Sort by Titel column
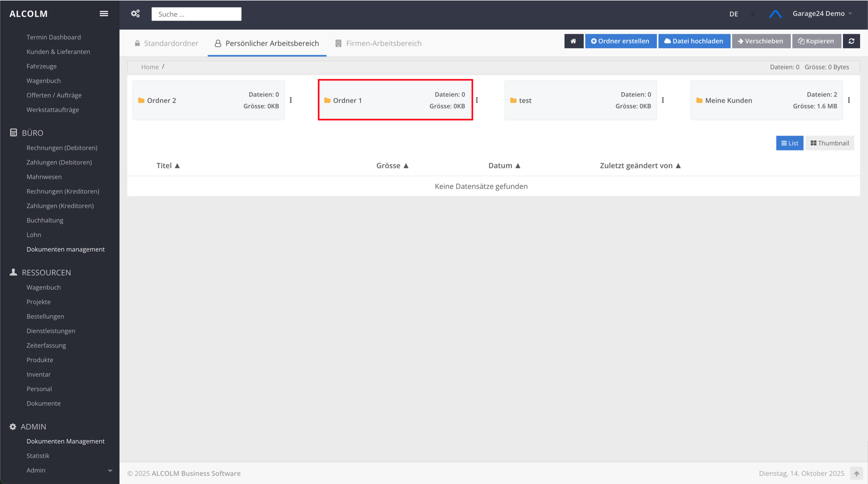This screenshot has width=868, height=484. [168, 165]
